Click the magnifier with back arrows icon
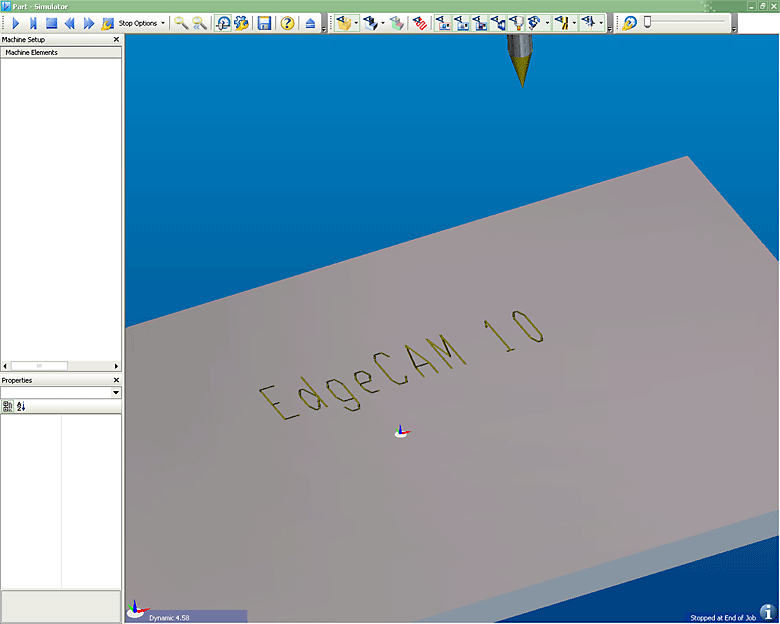This screenshot has width=780, height=624. (x=199, y=23)
